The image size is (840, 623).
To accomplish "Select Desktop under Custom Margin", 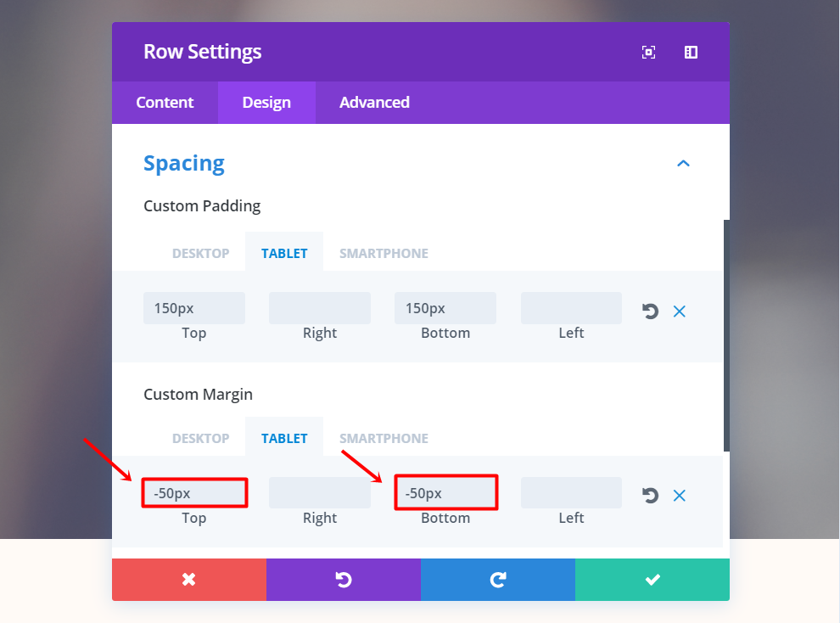I will (x=201, y=438).
